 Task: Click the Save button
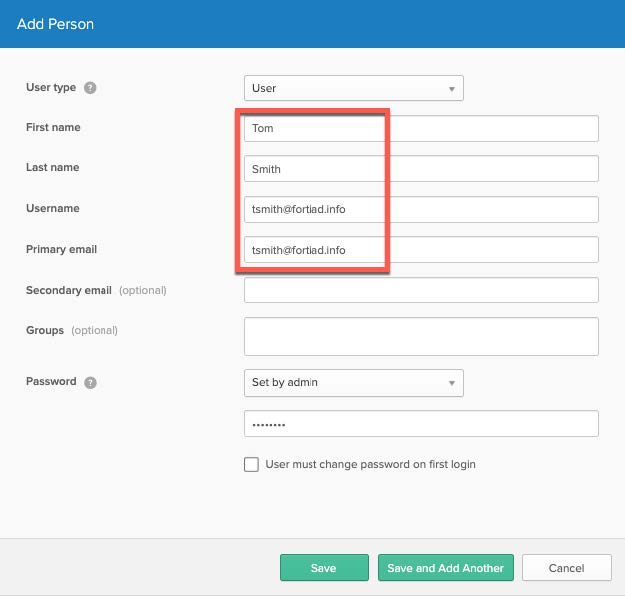pos(323,568)
